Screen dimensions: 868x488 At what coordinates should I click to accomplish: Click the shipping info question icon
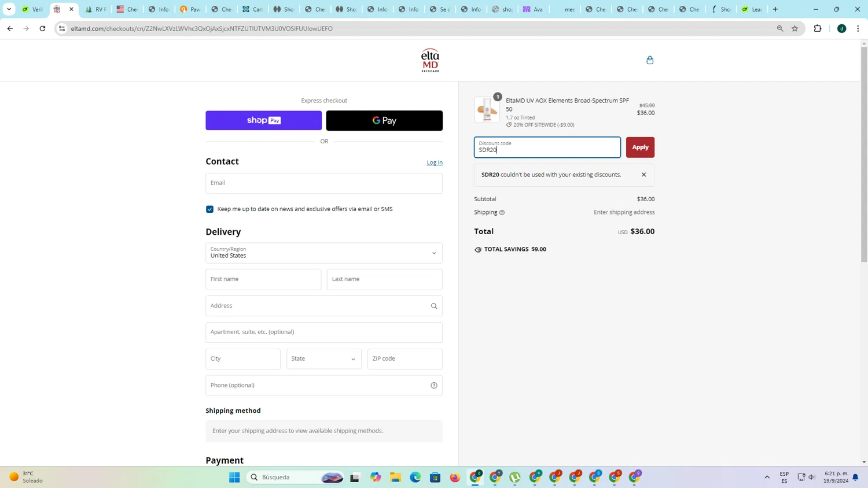tap(502, 213)
